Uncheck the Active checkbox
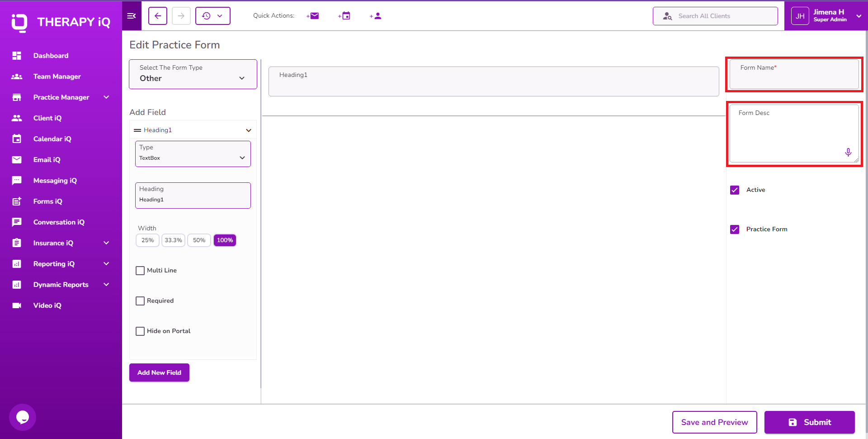 (x=735, y=190)
